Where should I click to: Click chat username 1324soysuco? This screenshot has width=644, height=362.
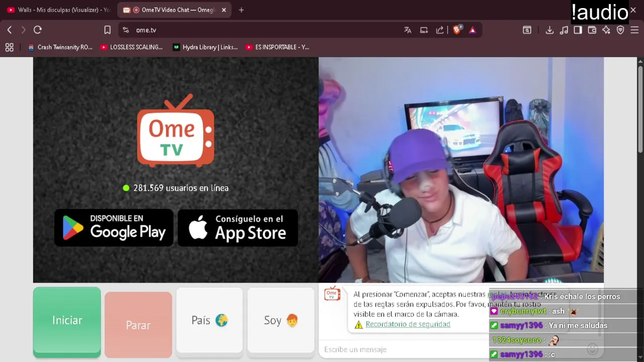516,340
